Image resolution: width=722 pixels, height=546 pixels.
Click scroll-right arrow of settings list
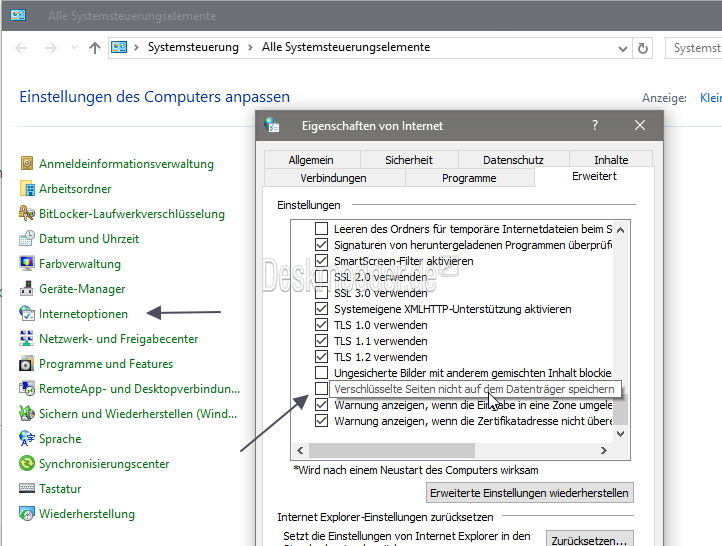(604, 450)
